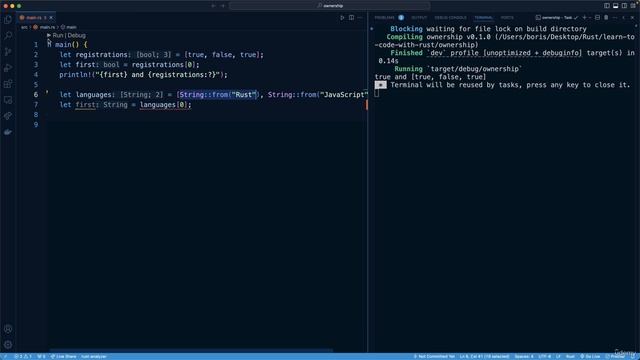Image resolution: width=640 pixels, height=360 pixels.
Task: Open Customize Layout icon in title bar
Action: 633,6
